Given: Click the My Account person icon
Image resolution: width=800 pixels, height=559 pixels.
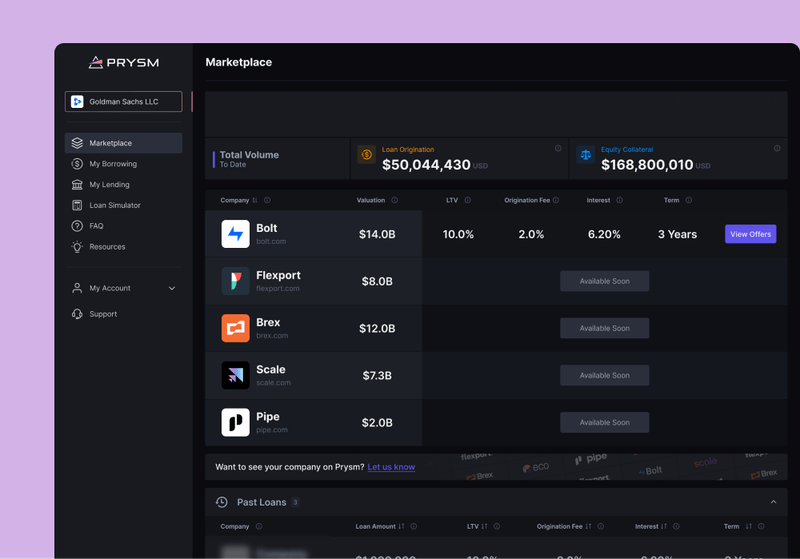Looking at the screenshot, I should coord(77,288).
